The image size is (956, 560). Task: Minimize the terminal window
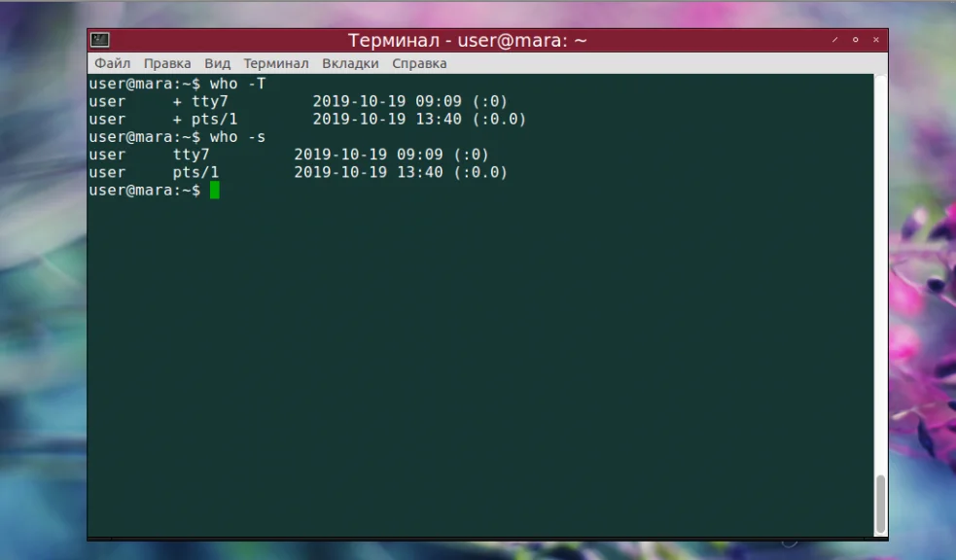(834, 40)
